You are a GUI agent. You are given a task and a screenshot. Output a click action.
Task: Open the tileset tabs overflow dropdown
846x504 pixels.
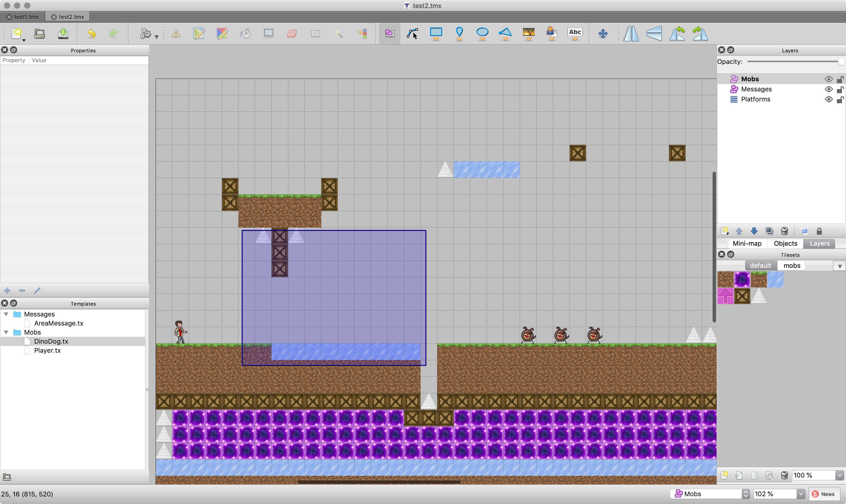[839, 266]
